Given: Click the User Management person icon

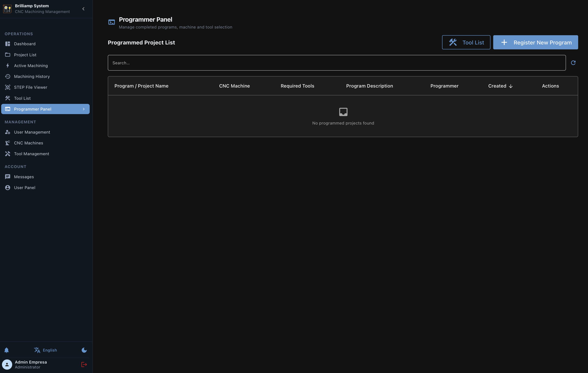Looking at the screenshot, I should pyautogui.click(x=7, y=132).
